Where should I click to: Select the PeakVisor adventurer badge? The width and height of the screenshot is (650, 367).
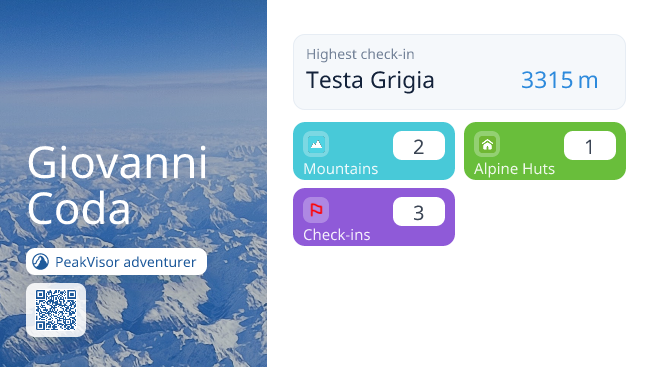[x=116, y=262]
